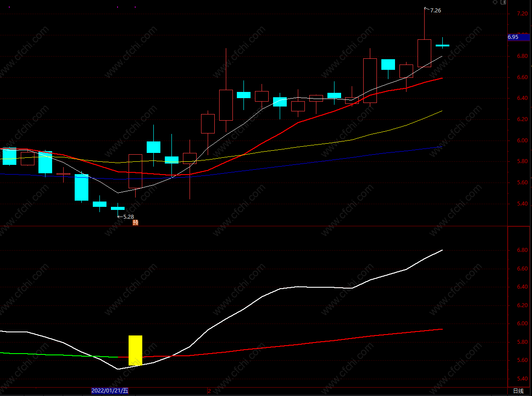This screenshot has height=396, width=532.
Task: Click the current price tag 6.95
Action: 519,37
